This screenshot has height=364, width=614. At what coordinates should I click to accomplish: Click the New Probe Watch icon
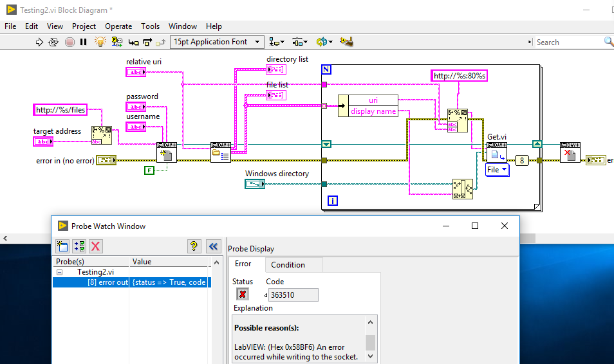[x=62, y=246]
